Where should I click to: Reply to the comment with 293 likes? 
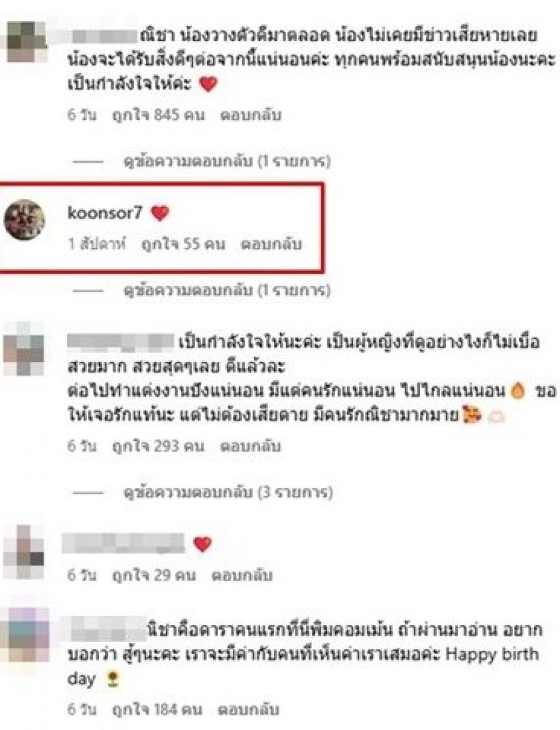(251, 446)
